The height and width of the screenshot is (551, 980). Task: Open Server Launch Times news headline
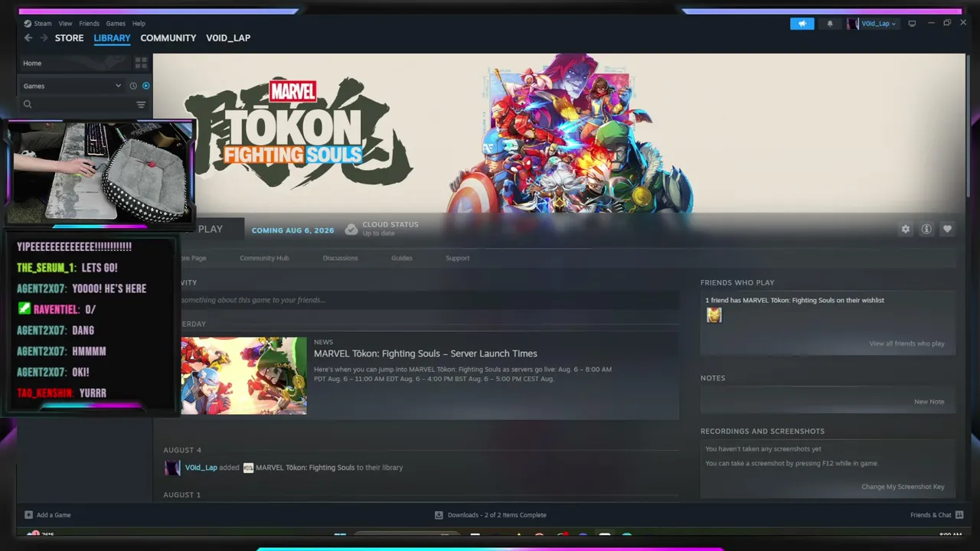tap(426, 354)
